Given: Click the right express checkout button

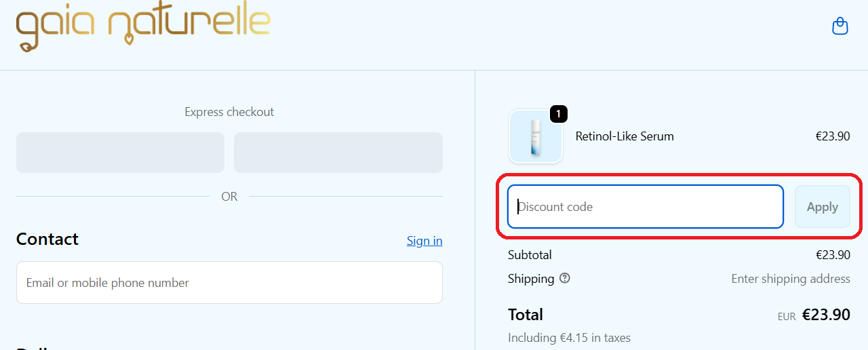Looking at the screenshot, I should (338, 153).
